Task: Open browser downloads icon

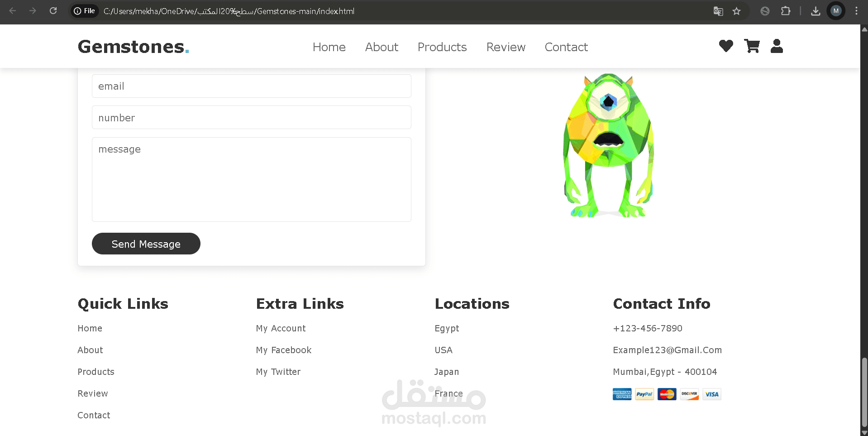Action: [x=816, y=11]
